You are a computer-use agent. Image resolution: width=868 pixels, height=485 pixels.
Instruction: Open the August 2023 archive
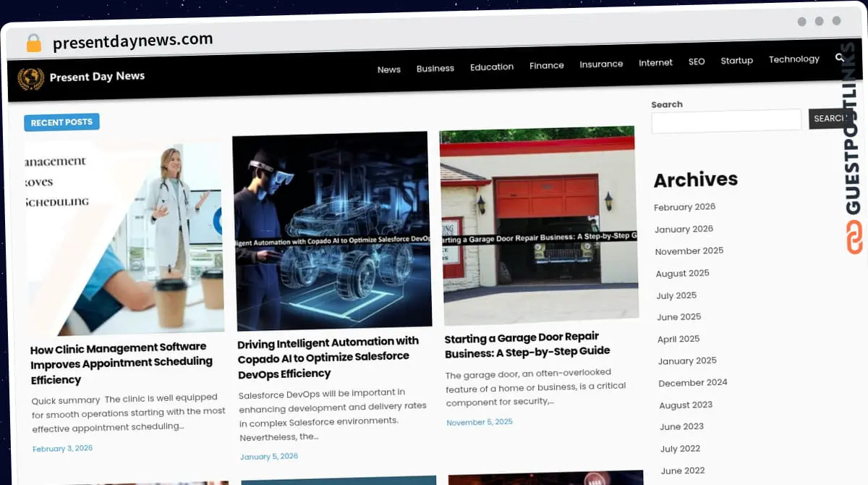click(686, 405)
